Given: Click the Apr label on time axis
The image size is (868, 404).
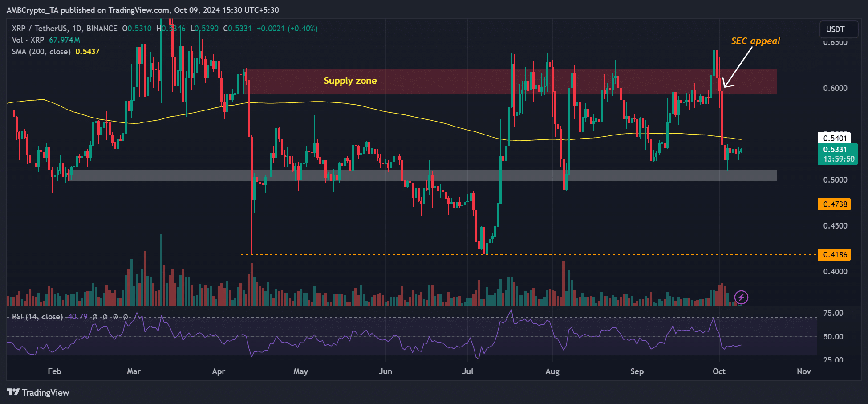Looking at the screenshot, I should tap(219, 371).
